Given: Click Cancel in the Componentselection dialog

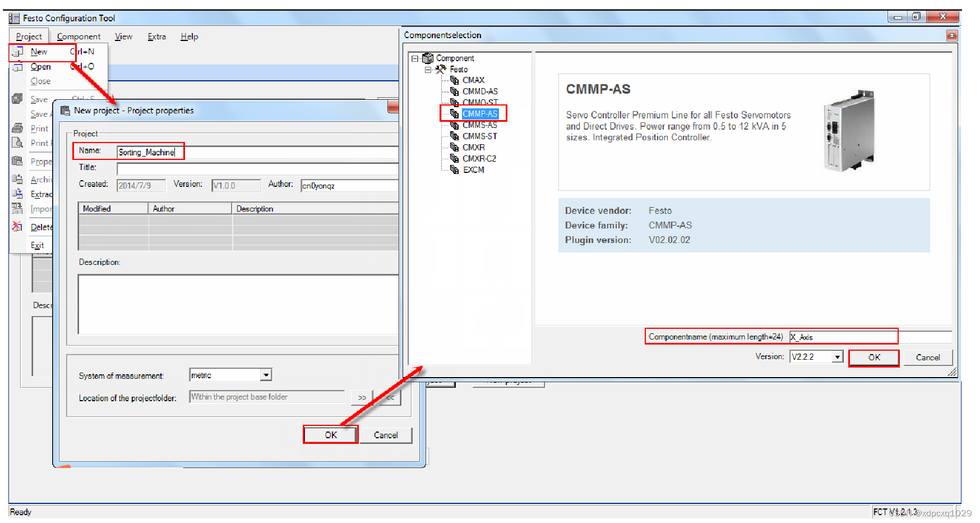Looking at the screenshot, I should point(928,357).
